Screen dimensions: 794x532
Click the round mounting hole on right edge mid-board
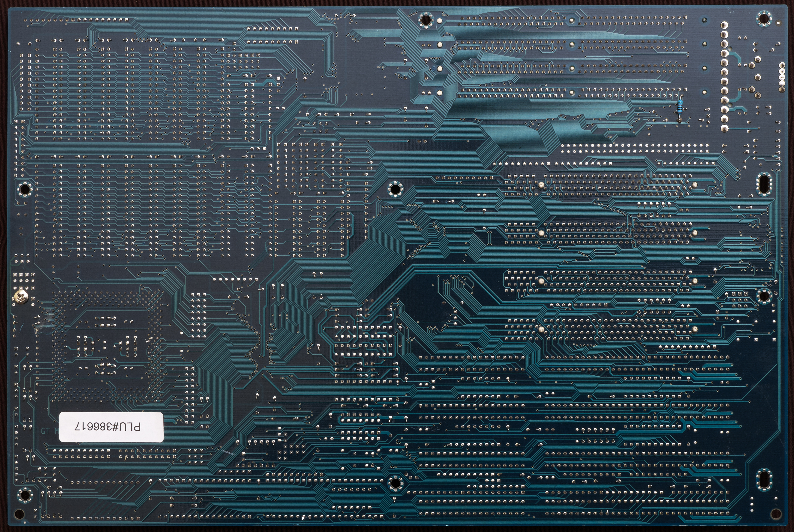764,296
